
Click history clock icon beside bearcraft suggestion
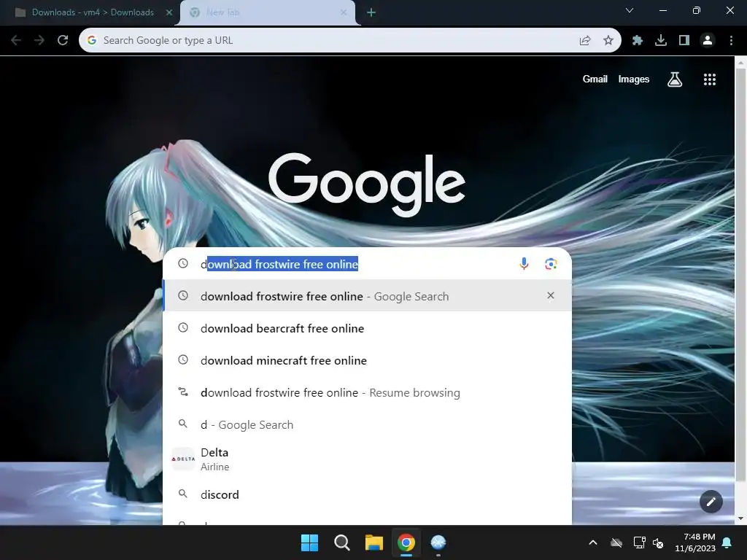[183, 327]
